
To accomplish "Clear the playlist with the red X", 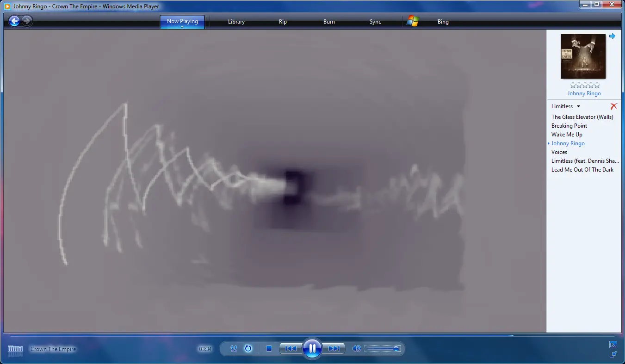I will point(614,106).
